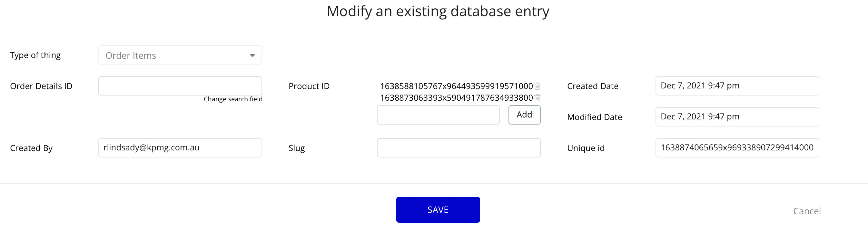Click the 'Type of thing' label
Image resolution: width=868 pixels, height=233 pixels.
[35, 55]
